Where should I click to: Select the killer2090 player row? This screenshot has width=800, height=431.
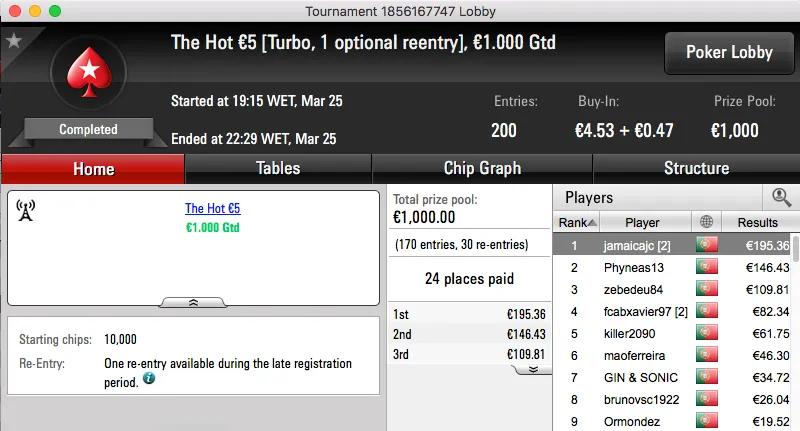pos(636,333)
